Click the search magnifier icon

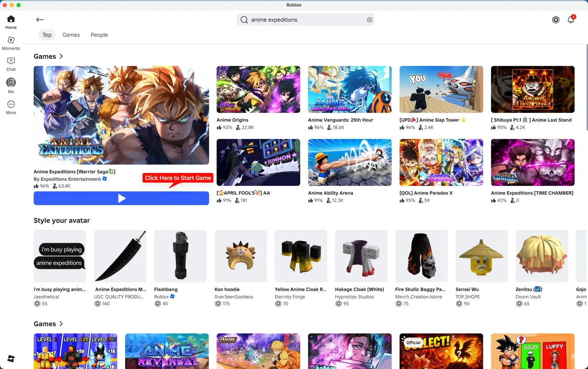pyautogui.click(x=244, y=20)
